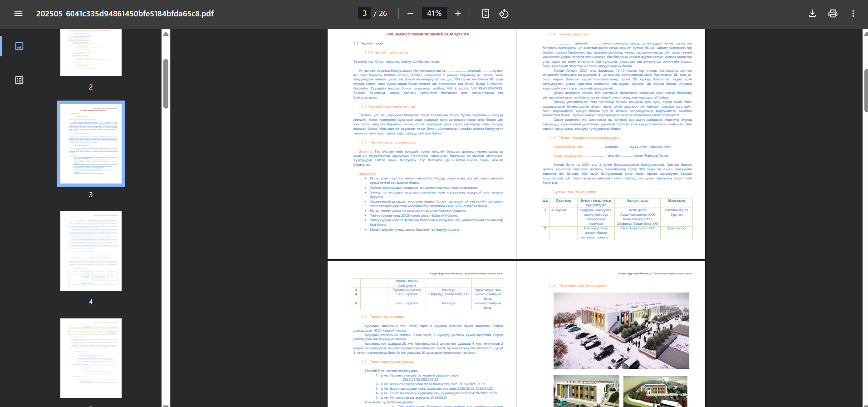Open the more actions three-dot menu
The width and height of the screenshot is (868, 407).
[x=853, y=14]
